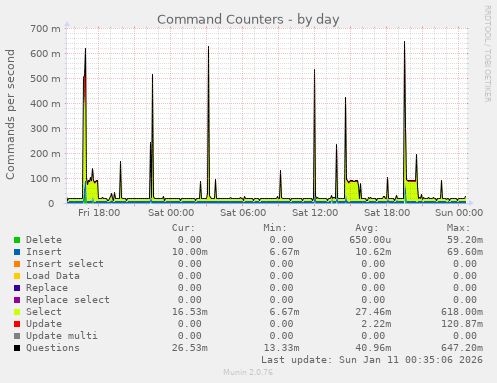The width and height of the screenshot is (497, 383).
Task: Click the Last update timestamp line
Action: point(372,360)
